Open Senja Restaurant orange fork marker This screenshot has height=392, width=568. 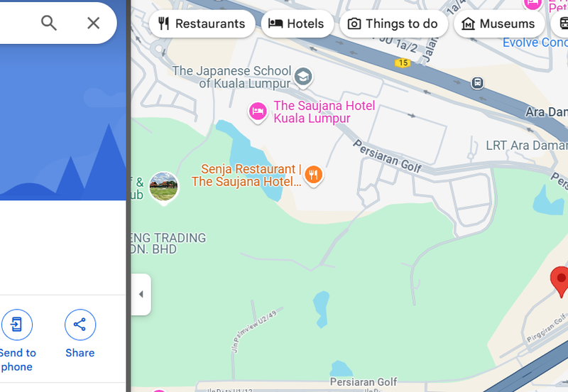pyautogui.click(x=313, y=175)
